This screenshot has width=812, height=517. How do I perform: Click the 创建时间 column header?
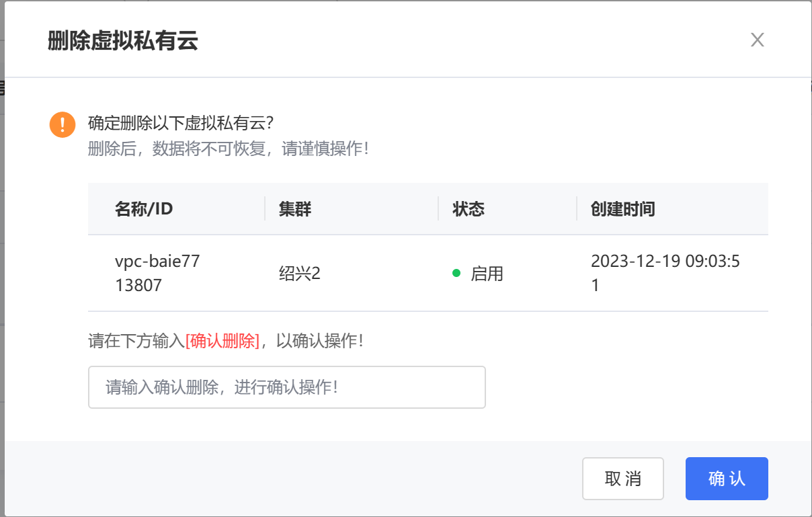pos(622,209)
